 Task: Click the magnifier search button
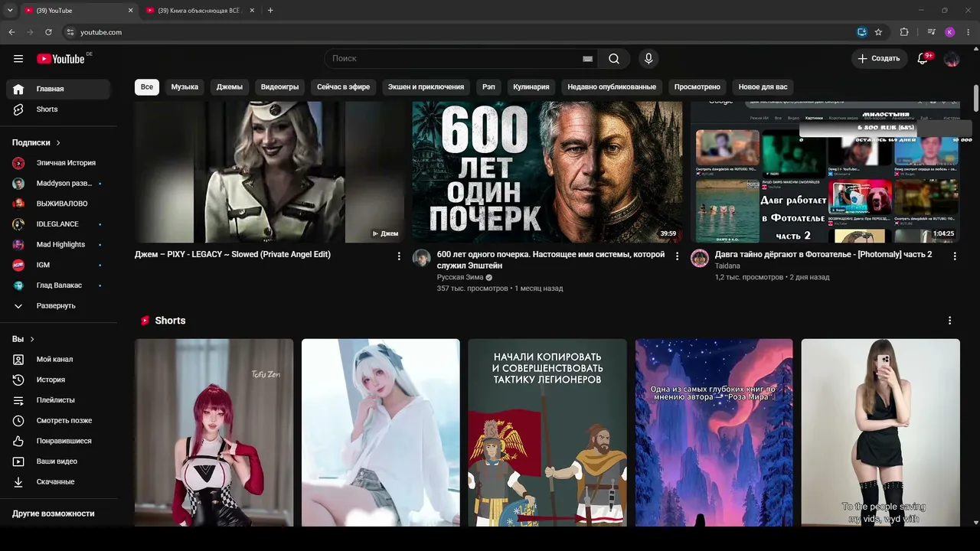(614, 59)
